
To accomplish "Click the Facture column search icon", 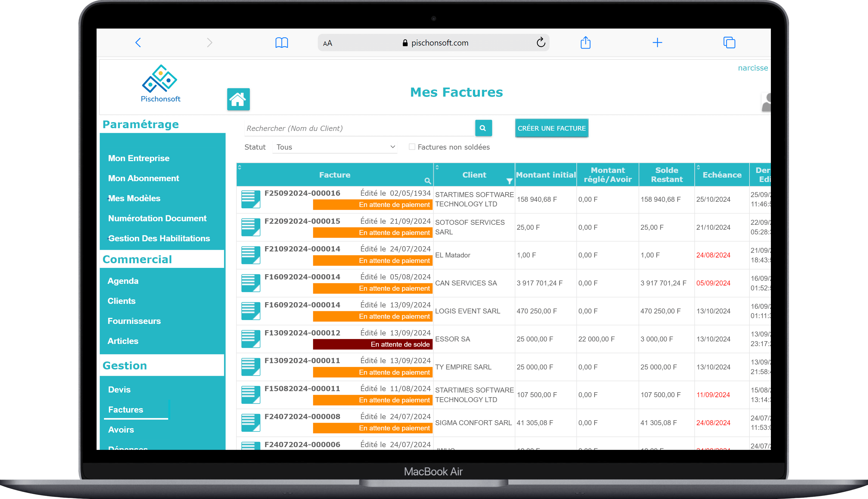I will click(427, 181).
